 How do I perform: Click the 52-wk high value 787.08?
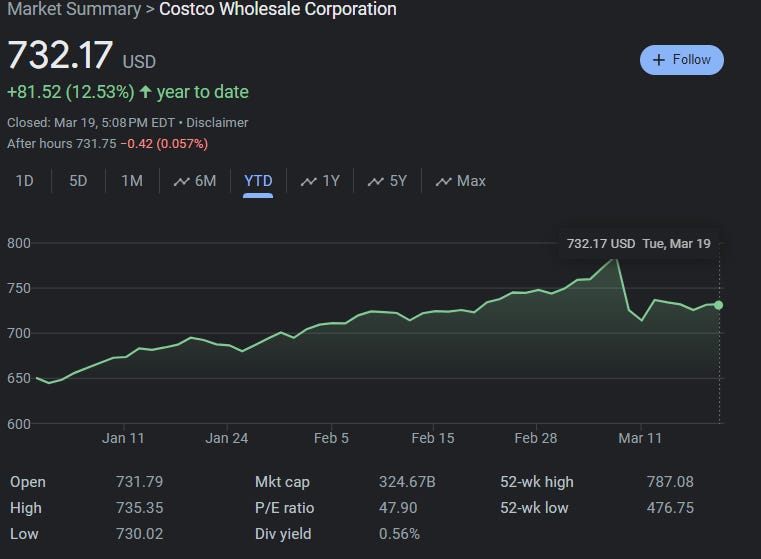pyautogui.click(x=670, y=482)
